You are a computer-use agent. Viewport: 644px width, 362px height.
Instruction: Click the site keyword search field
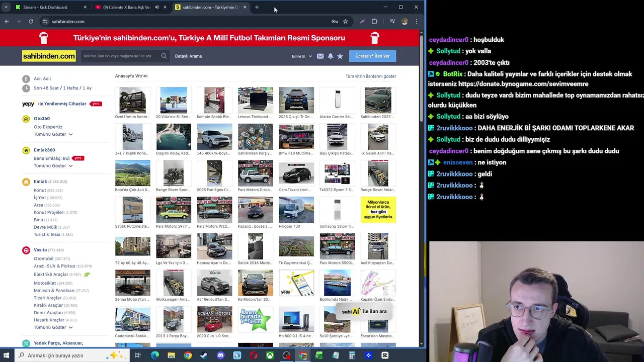pyautogui.click(x=120, y=56)
